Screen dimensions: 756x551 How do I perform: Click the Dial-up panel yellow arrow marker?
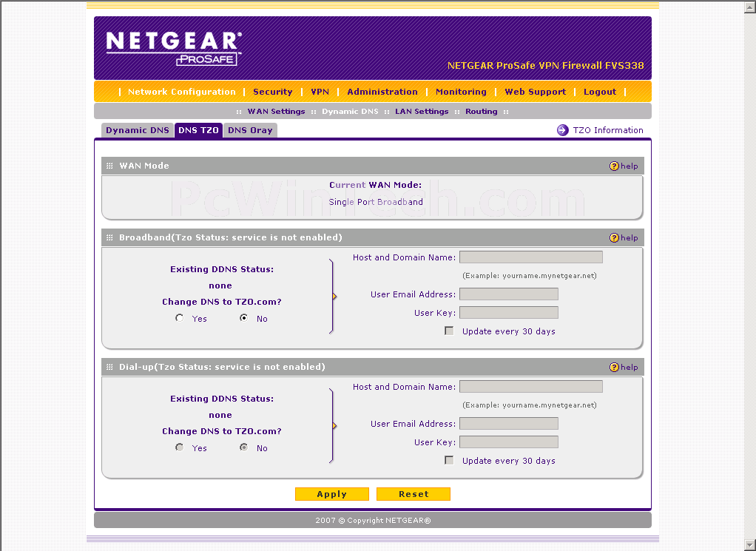tap(334, 426)
